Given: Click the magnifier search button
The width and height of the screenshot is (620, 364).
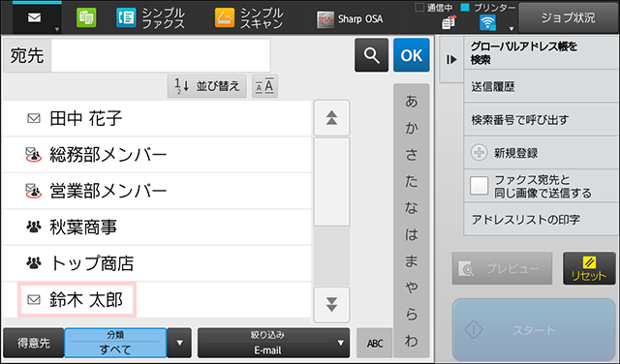Looking at the screenshot, I should coord(371,55).
